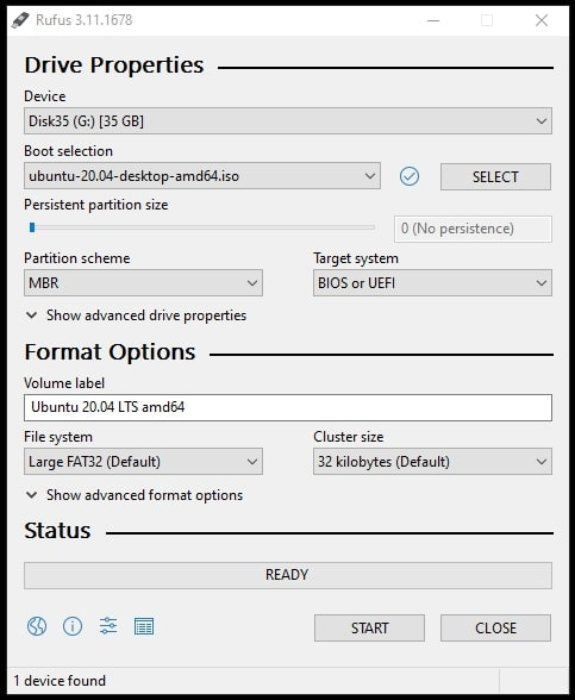The height and width of the screenshot is (700, 575).
Task: Click the READY status progress bar
Action: 288,575
